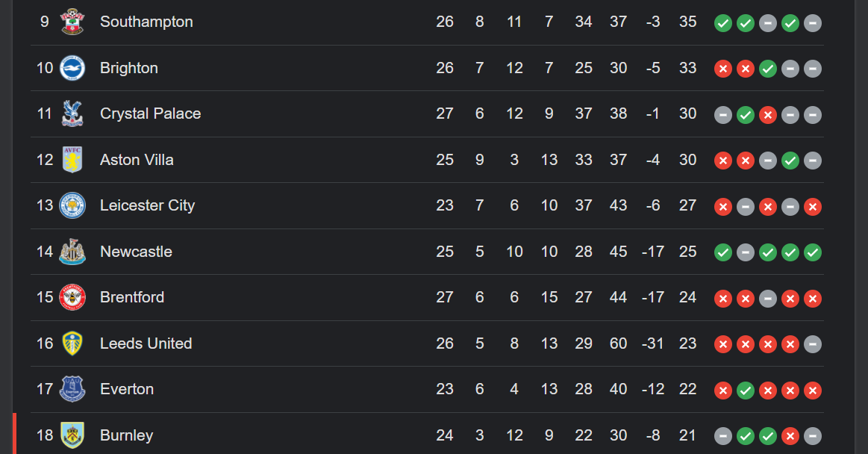The height and width of the screenshot is (454, 868).
Task: Click the Newcastle club crest
Action: pyautogui.click(x=72, y=252)
